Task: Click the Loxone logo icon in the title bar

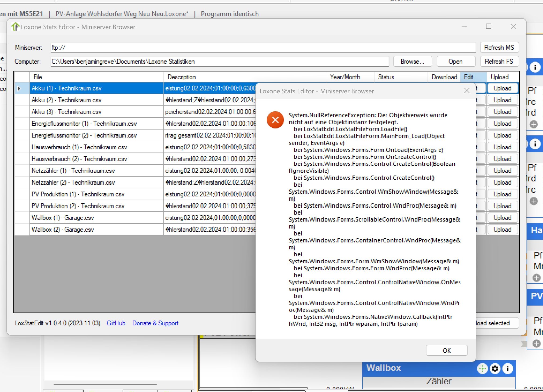Action: click(15, 27)
